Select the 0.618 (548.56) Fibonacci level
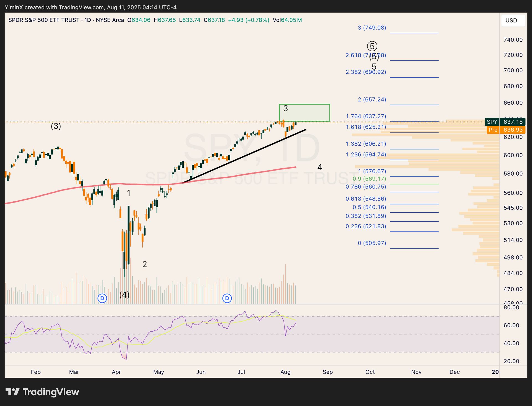Image resolution: width=532 pixels, height=406 pixels. [x=366, y=199]
